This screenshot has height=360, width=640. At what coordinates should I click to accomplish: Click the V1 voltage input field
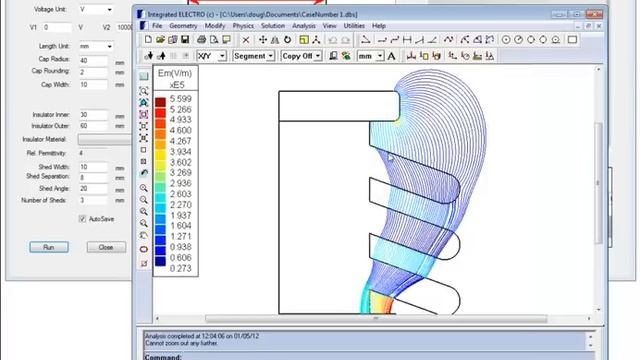pos(57,27)
